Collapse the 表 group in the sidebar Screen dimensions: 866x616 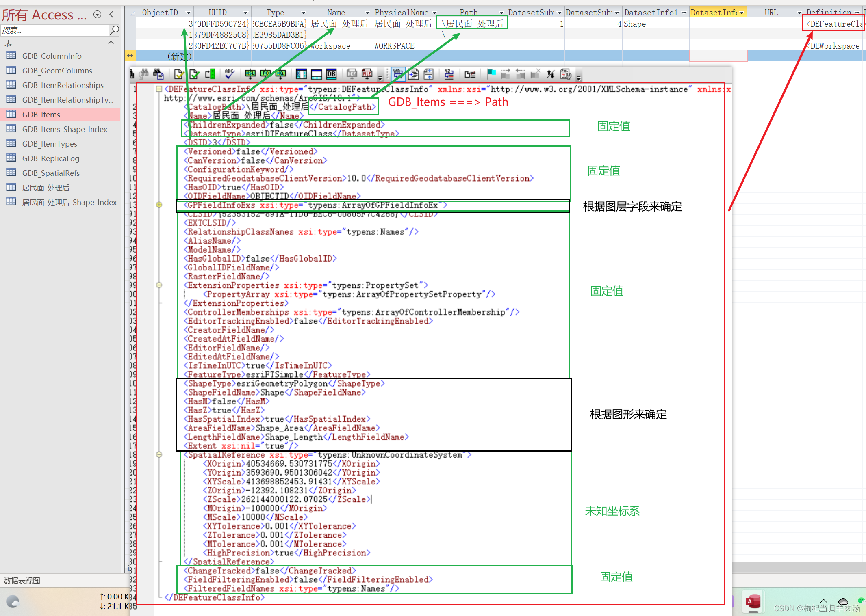coord(111,43)
